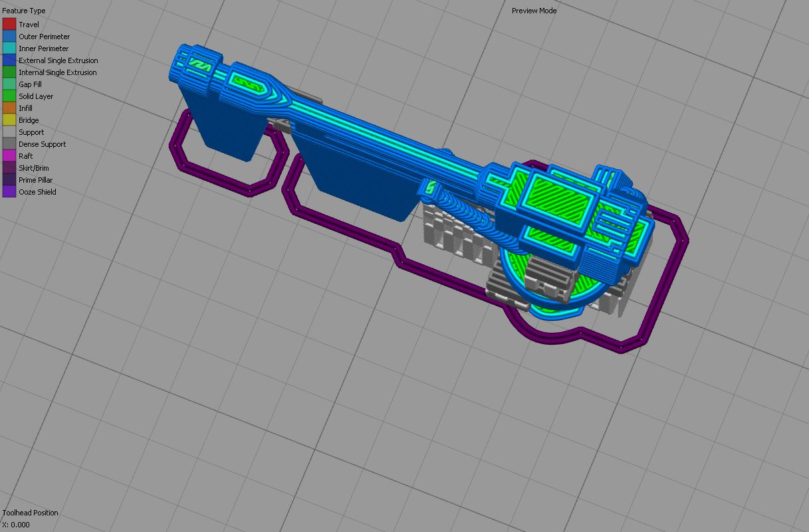This screenshot has height=532, width=809.
Task: Click the Dense Support color swatch
Action: pyautogui.click(x=9, y=144)
